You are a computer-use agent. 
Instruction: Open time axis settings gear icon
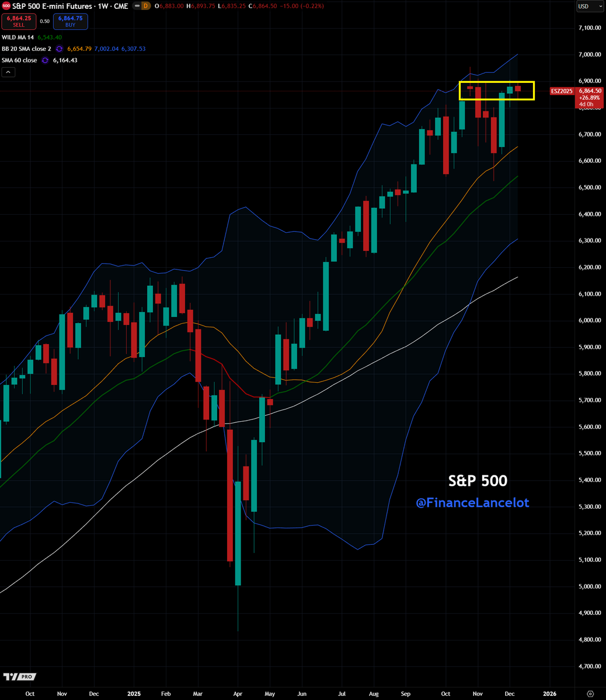click(590, 694)
